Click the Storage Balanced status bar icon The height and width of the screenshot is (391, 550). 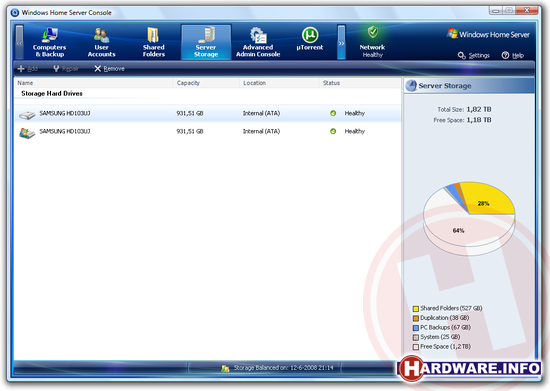(x=225, y=368)
